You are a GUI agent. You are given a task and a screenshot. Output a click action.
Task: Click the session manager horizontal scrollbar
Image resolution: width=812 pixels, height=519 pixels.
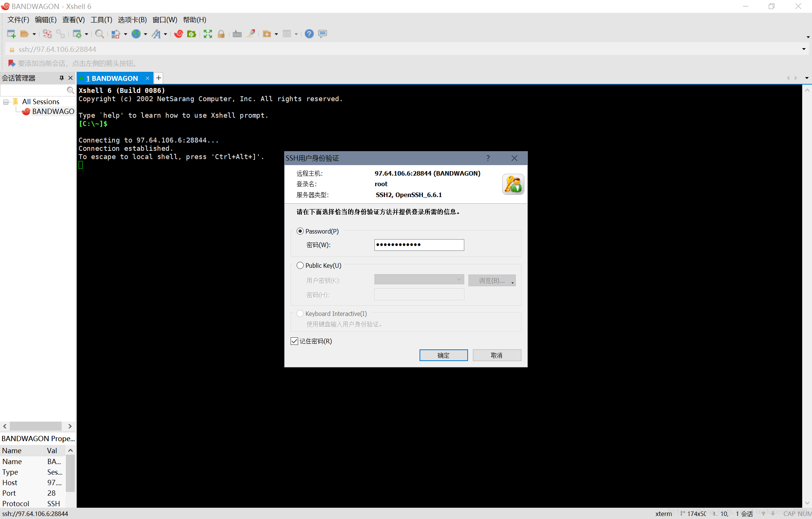point(36,426)
